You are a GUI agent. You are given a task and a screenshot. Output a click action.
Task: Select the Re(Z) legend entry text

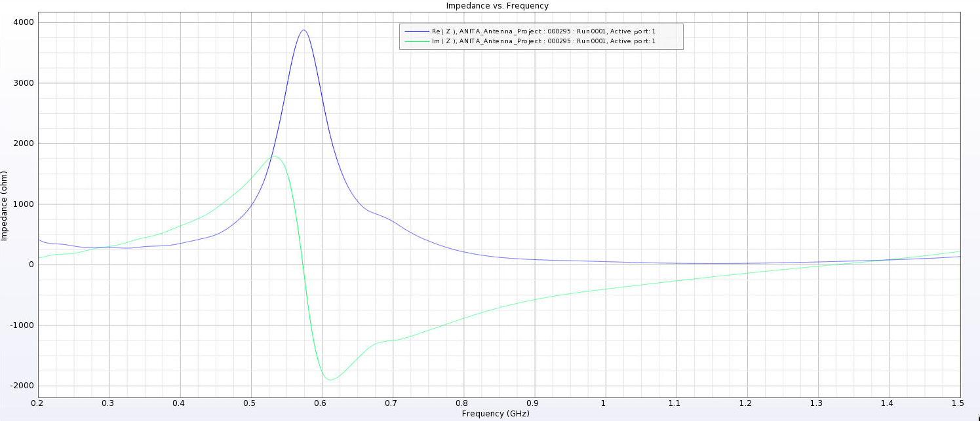[x=543, y=31]
